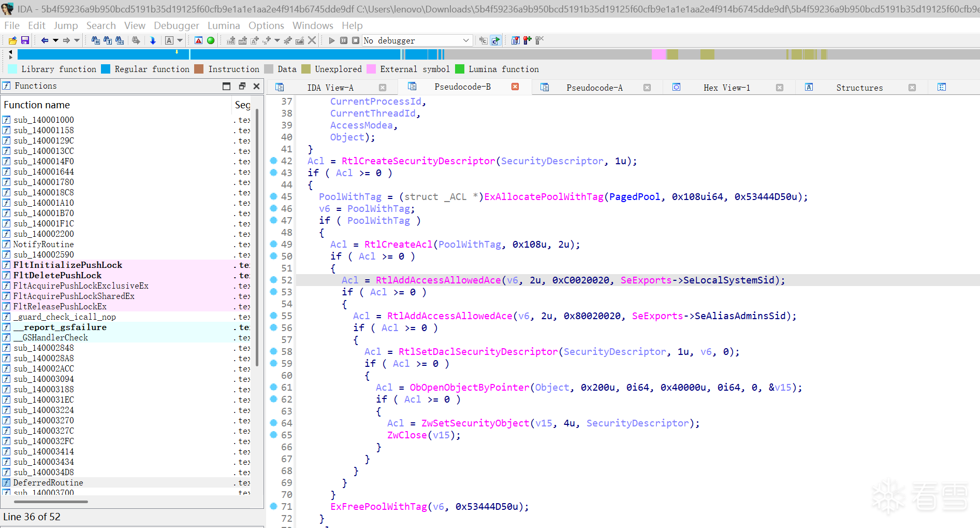Maximize the Functions panel
The width and height of the screenshot is (980, 528).
tap(226, 86)
